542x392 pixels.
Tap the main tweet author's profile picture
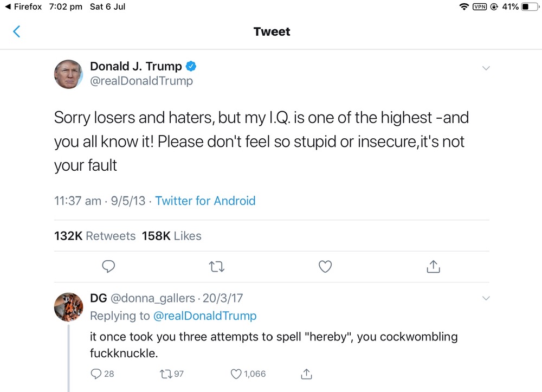pos(68,74)
